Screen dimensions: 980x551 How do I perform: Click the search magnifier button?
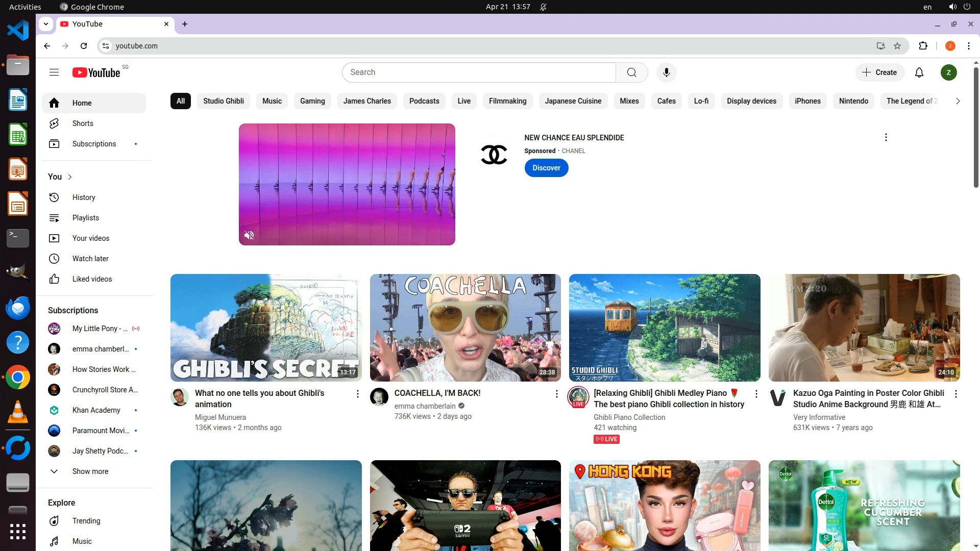631,72
